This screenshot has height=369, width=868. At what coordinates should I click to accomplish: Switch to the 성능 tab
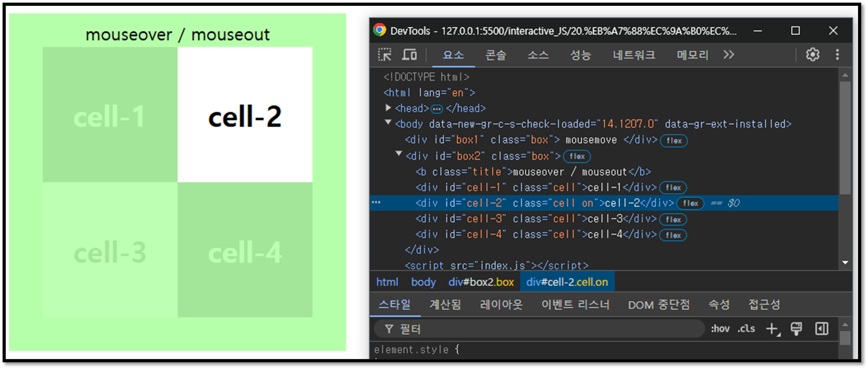(x=581, y=55)
